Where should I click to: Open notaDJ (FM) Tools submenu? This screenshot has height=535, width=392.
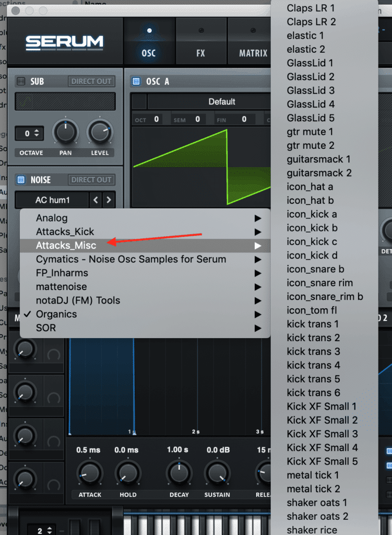145,300
